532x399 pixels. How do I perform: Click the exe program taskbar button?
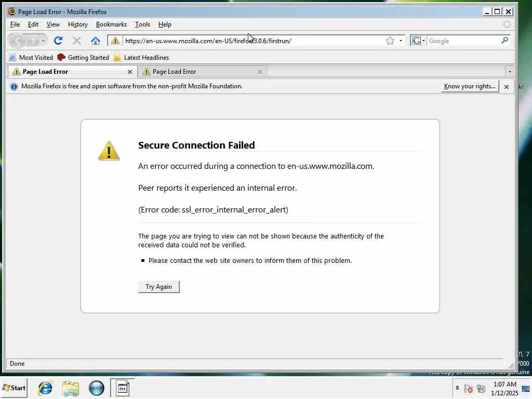(122, 388)
